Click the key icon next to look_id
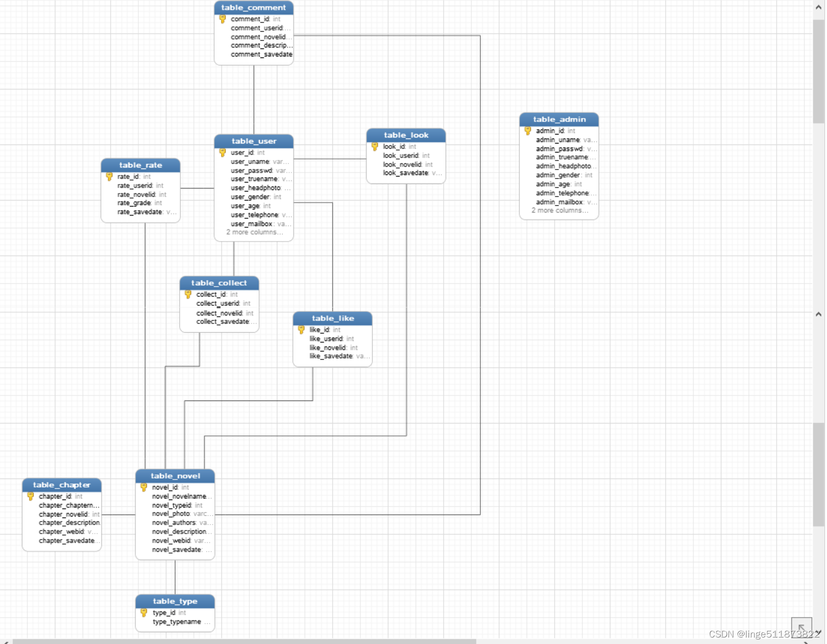The image size is (827, 644). coord(375,146)
